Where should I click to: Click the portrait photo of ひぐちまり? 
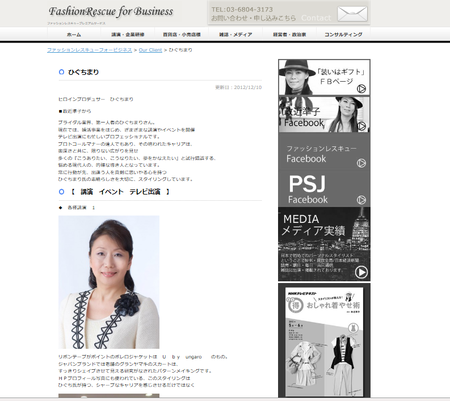(109, 282)
